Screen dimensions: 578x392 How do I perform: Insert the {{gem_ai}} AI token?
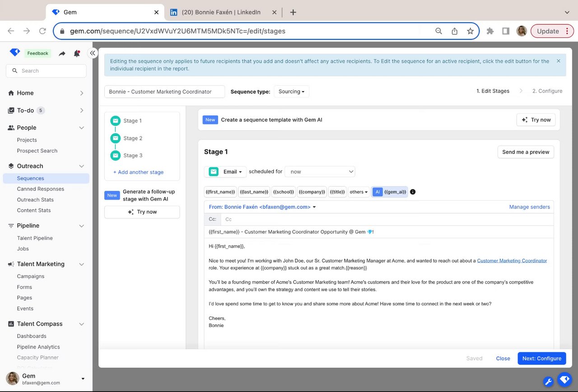(390, 192)
